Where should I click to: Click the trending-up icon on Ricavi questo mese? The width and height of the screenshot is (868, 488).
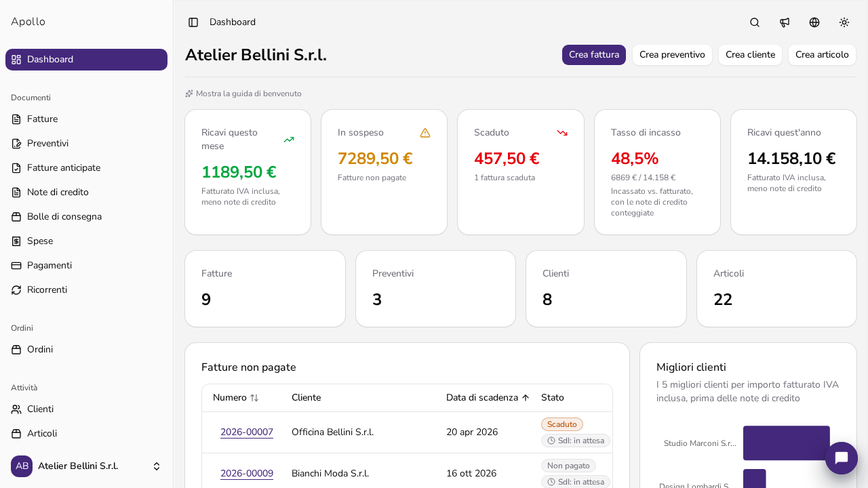289,140
